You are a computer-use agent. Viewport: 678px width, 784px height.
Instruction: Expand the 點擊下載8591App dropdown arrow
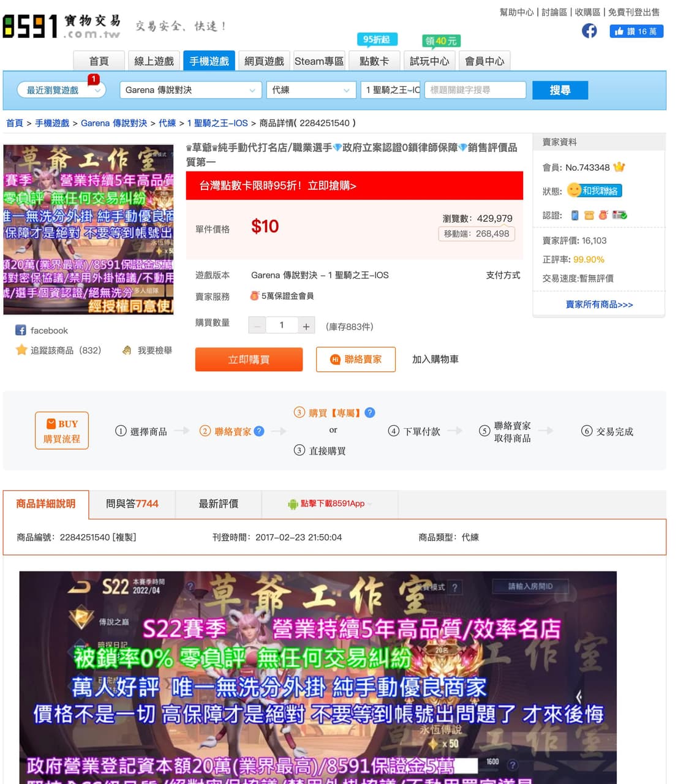point(370,504)
